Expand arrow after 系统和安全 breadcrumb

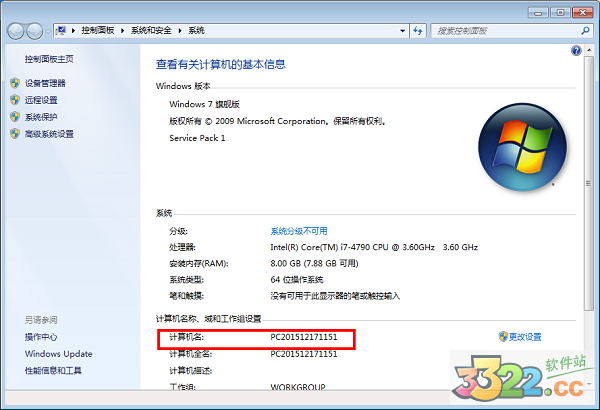[x=180, y=31]
